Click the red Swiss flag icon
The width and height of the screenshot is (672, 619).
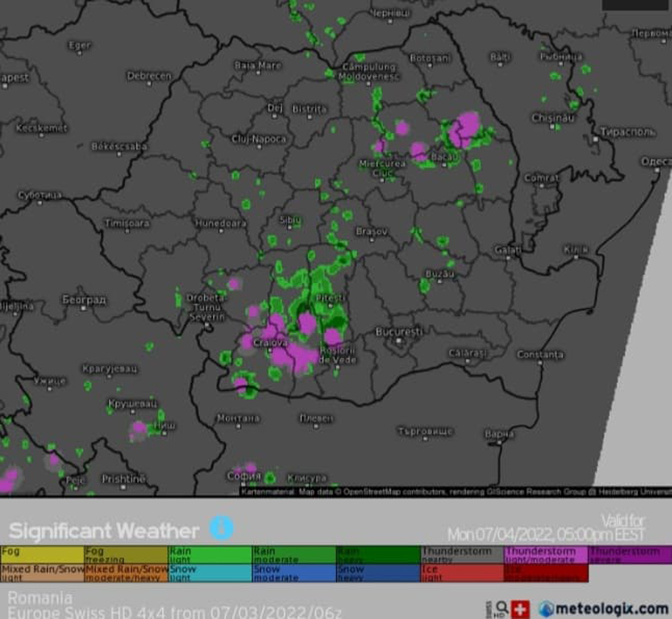click(521, 609)
